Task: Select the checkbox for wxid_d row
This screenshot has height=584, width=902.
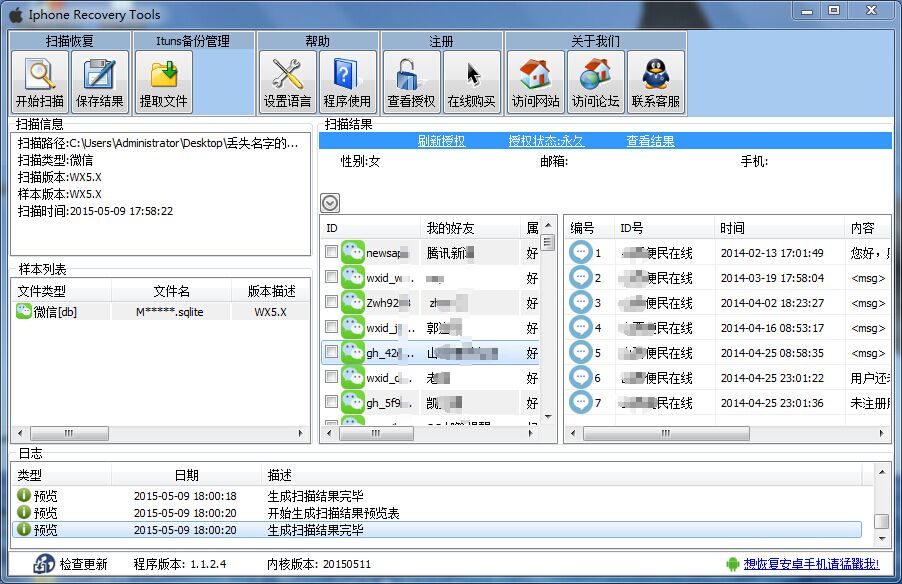Action: pyautogui.click(x=331, y=377)
